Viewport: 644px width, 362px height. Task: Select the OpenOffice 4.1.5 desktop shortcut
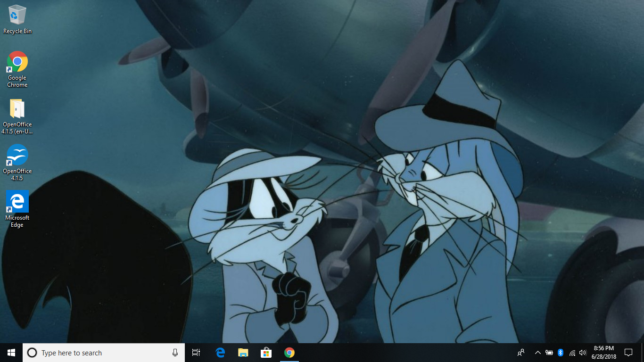click(x=17, y=163)
